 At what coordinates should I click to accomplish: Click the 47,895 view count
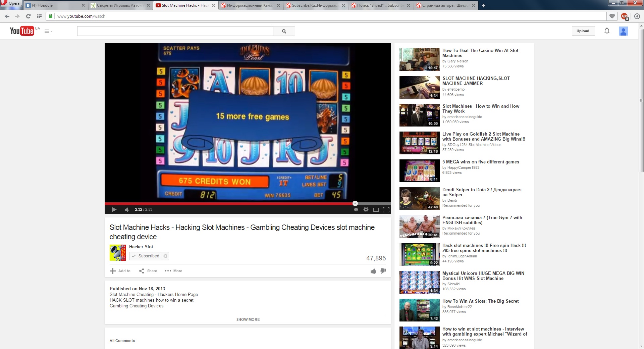376,258
